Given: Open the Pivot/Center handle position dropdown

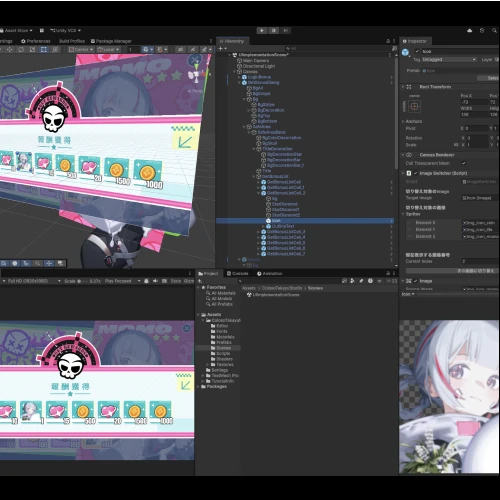Looking at the screenshot, I should point(81,49).
